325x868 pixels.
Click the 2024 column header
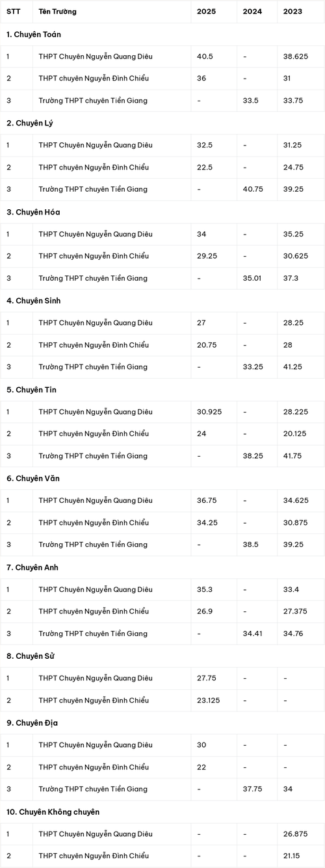pyautogui.click(x=252, y=12)
